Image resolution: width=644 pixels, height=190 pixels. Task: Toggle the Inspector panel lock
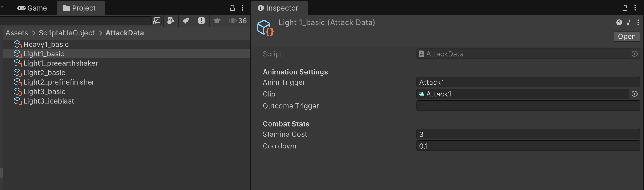pyautogui.click(x=625, y=8)
